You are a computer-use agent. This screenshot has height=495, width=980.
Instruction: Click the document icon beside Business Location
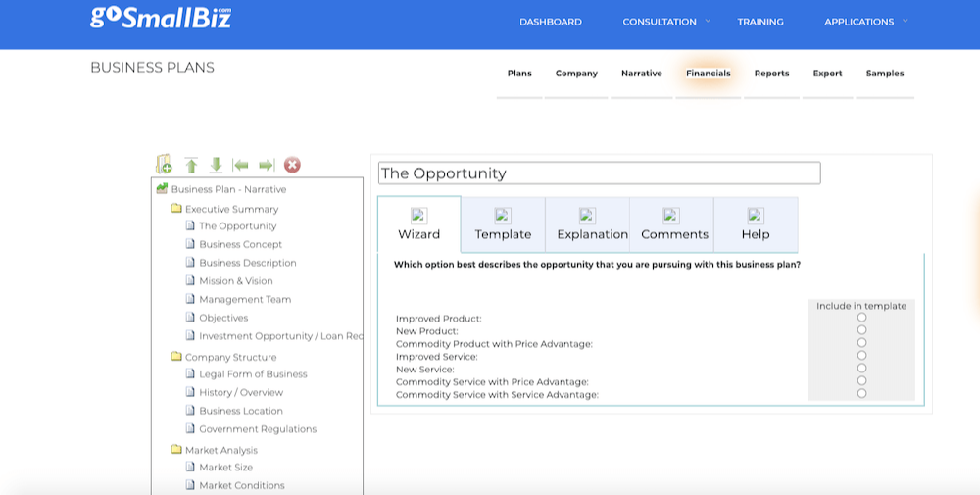[191, 410]
